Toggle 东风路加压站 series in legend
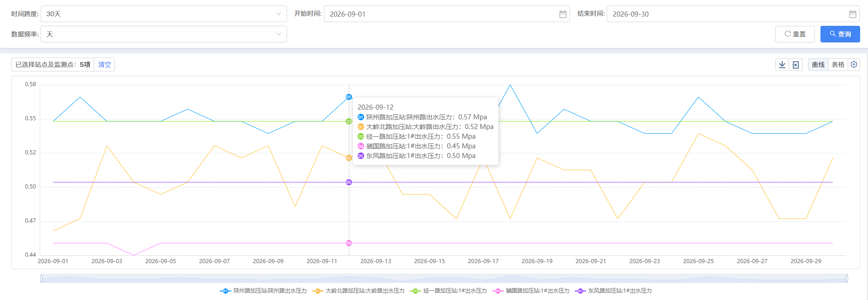 tap(613, 291)
